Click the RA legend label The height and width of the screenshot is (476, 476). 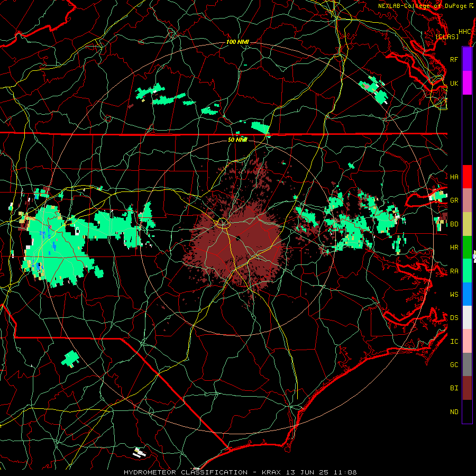454,271
